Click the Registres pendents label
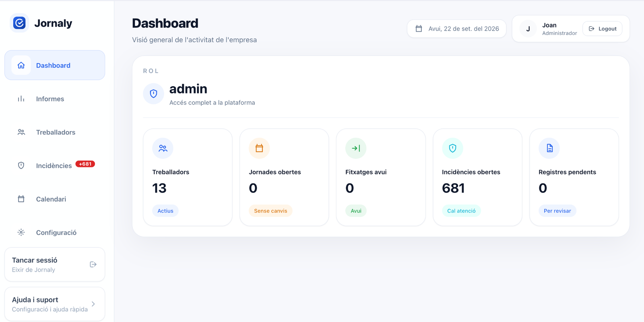The image size is (644, 322). (567, 172)
